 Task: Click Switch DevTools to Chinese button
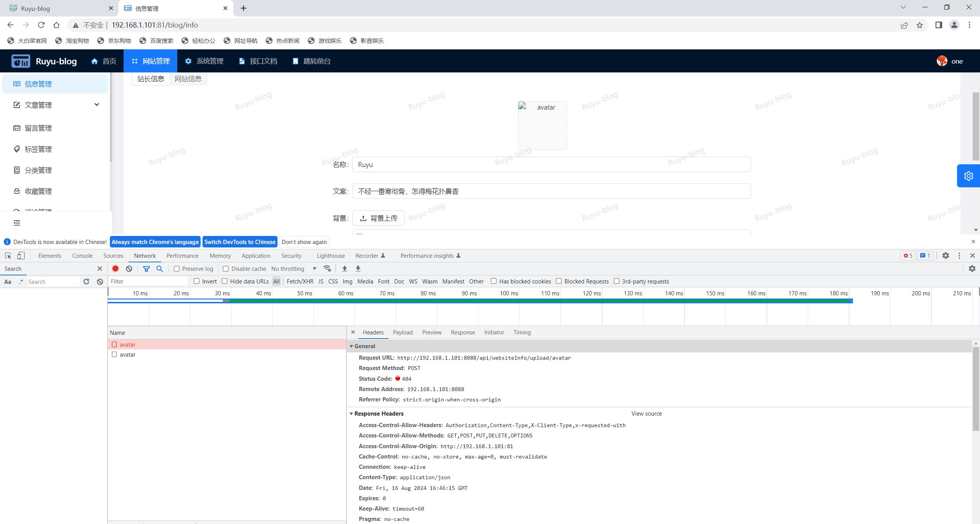click(x=240, y=242)
